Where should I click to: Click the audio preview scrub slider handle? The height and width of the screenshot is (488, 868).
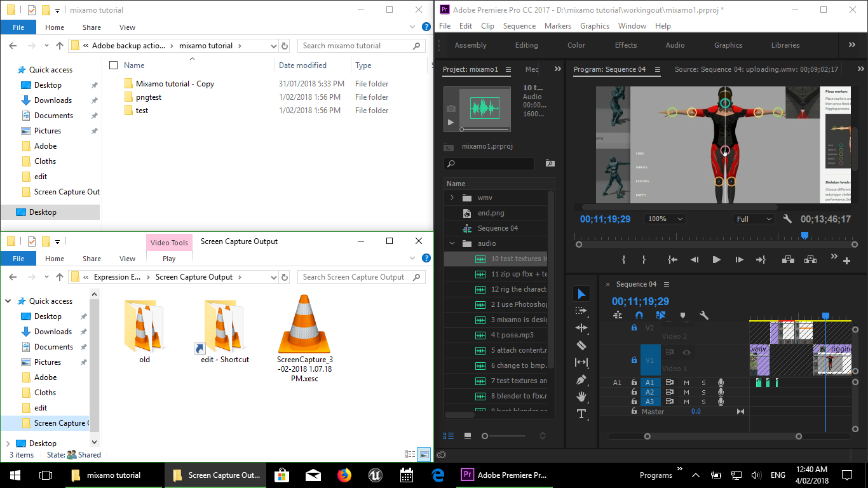(x=462, y=129)
